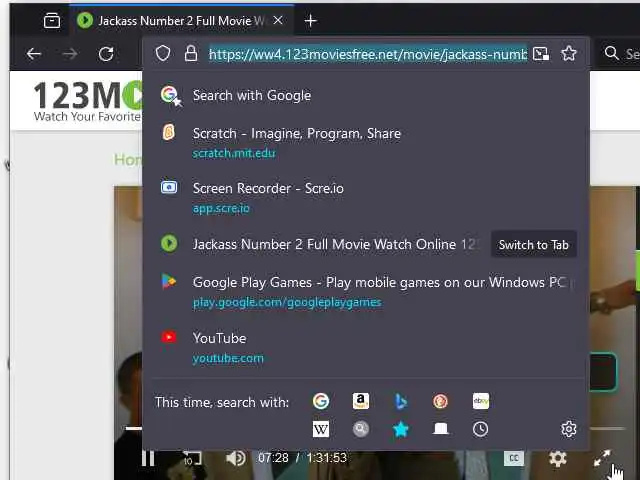
Task: Go back to previous page
Action: [33, 53]
